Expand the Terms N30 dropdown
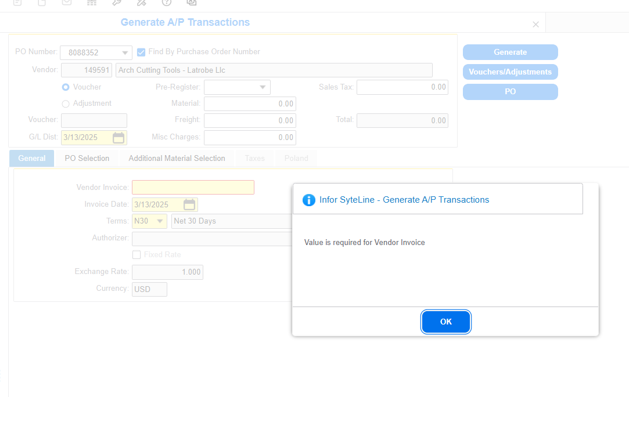Image resolution: width=629 pixels, height=430 pixels. click(160, 222)
